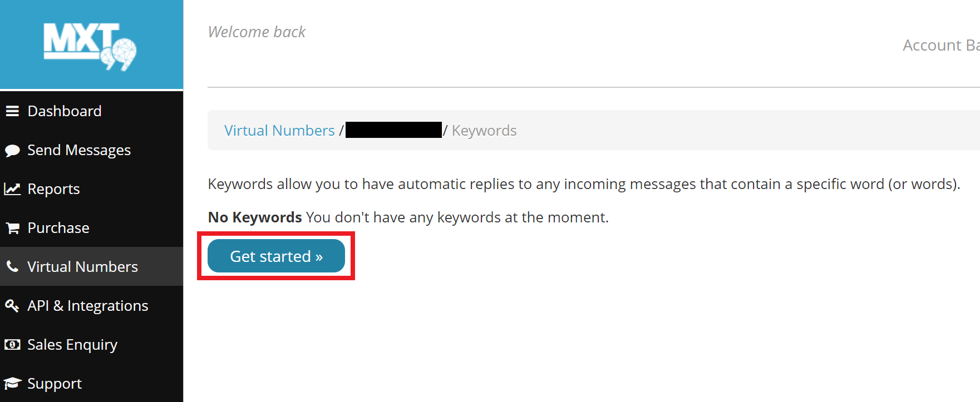
Task: Click the Purchase shopping cart icon
Action: point(13,227)
